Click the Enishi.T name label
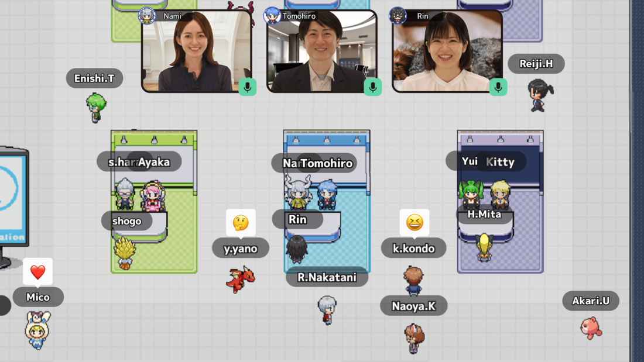 (x=94, y=78)
